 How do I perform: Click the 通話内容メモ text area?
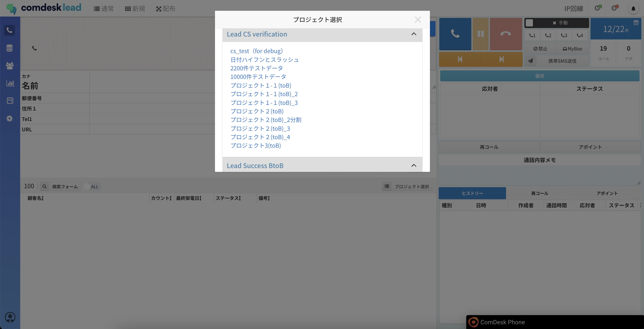tap(539, 175)
